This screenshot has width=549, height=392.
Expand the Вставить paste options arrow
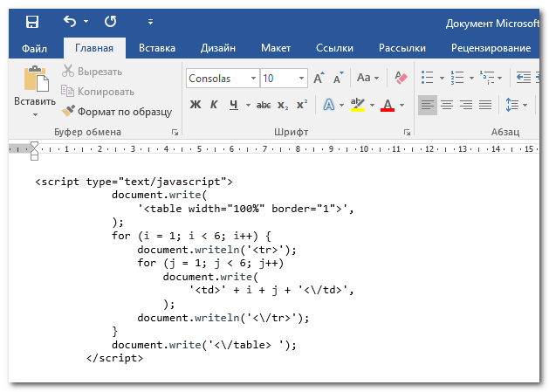pos(35,114)
